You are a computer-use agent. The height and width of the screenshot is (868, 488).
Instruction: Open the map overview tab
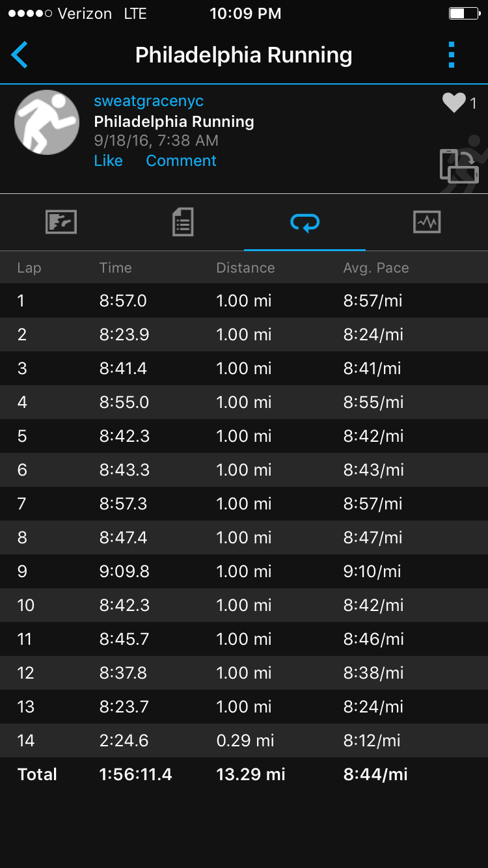[x=61, y=223]
